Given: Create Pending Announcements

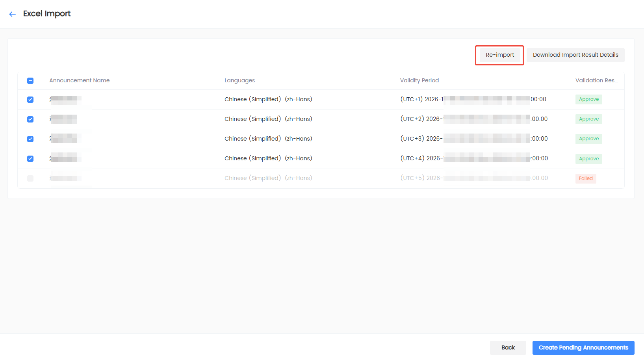Looking at the screenshot, I should point(583,347).
